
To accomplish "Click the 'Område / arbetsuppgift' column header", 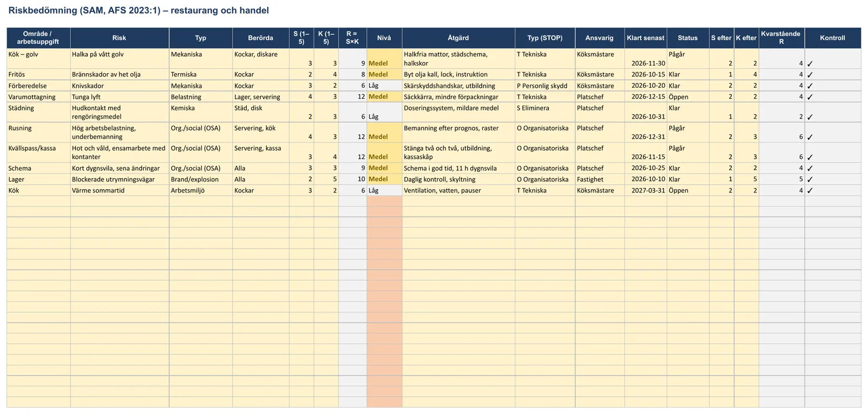I will [38, 38].
